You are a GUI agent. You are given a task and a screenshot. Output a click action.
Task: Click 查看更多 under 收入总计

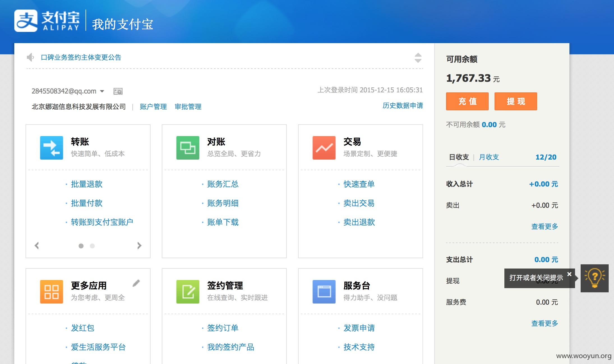pos(544,226)
